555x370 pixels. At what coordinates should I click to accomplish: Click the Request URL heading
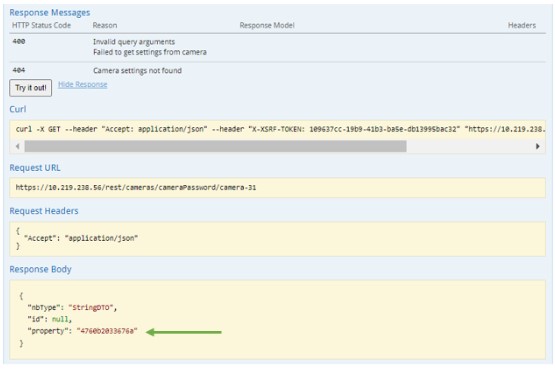35,167
